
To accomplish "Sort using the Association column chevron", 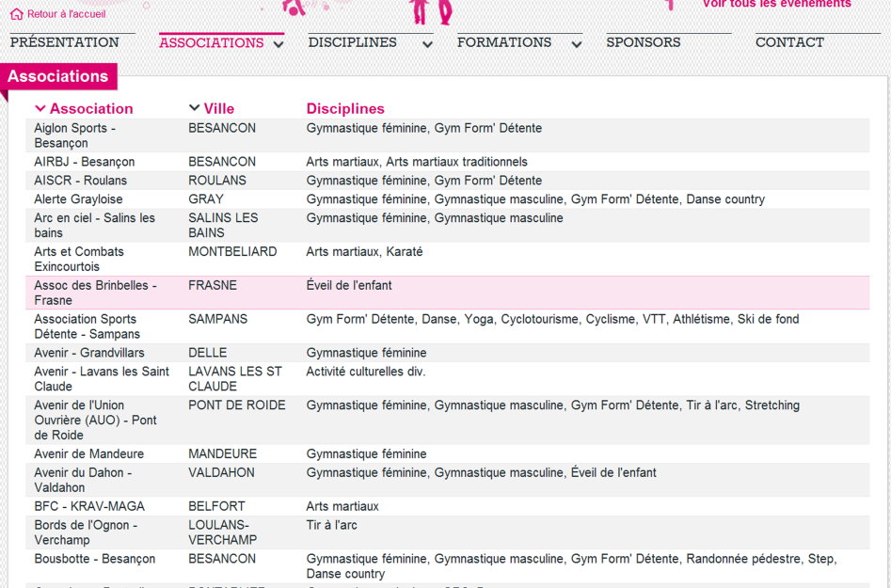I will 40,108.
